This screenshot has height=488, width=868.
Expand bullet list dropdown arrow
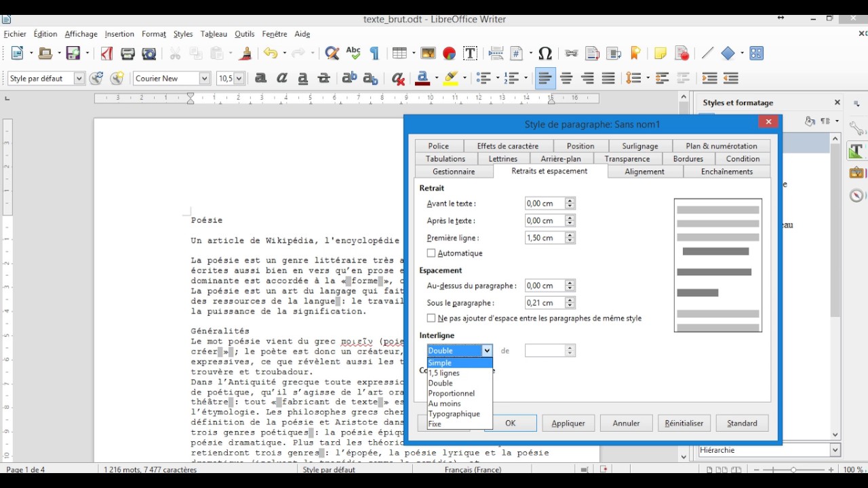[x=496, y=79]
